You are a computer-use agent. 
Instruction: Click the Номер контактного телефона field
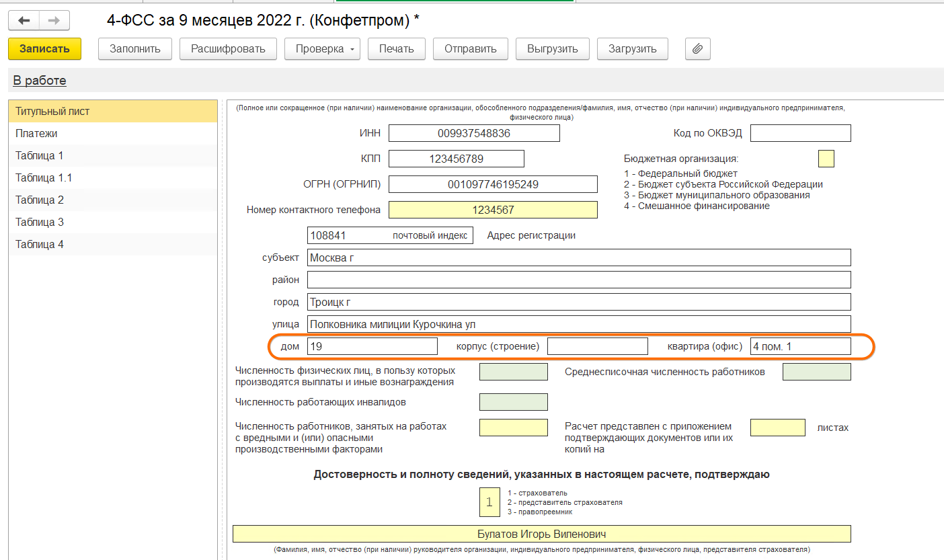[x=493, y=210]
